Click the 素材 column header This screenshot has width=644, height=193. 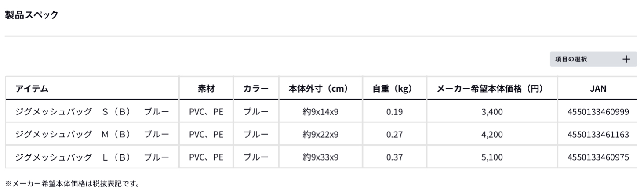coord(206,89)
